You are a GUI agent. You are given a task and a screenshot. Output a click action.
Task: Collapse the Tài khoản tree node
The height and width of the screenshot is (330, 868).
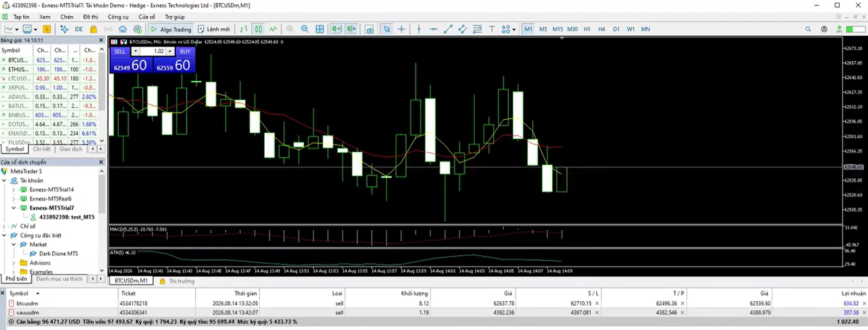pos(5,180)
